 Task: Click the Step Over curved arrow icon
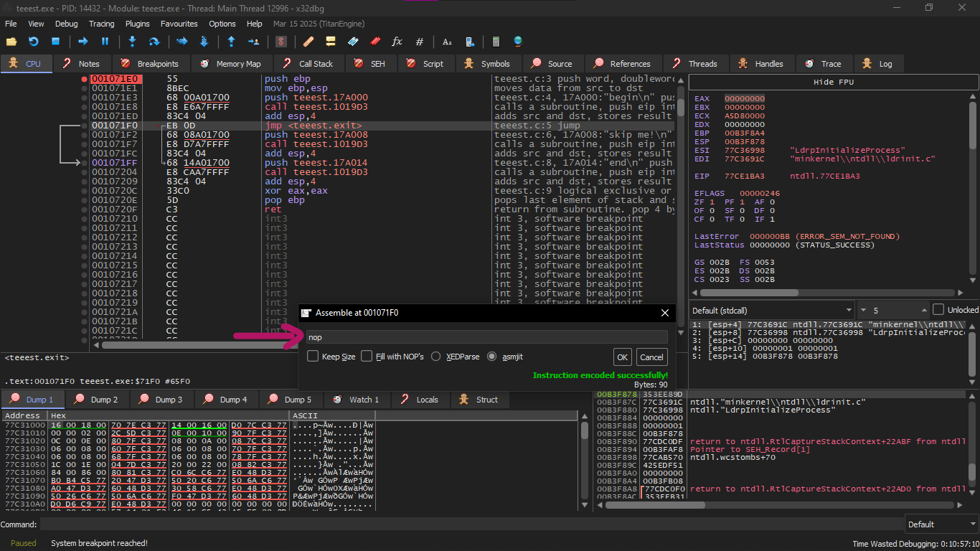154,42
